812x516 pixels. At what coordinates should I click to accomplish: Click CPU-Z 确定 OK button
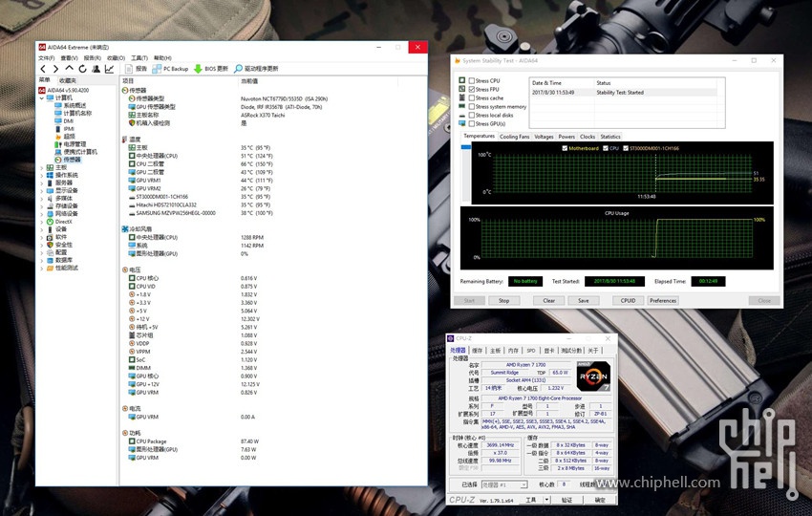pos(600,500)
